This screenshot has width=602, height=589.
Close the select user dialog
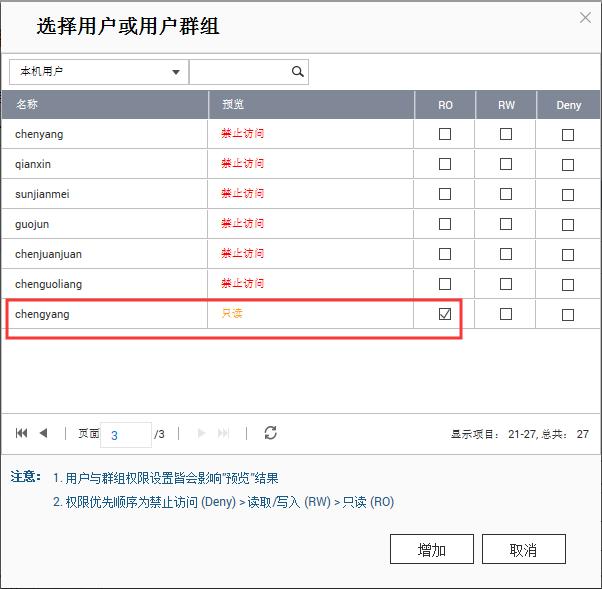[585, 17]
